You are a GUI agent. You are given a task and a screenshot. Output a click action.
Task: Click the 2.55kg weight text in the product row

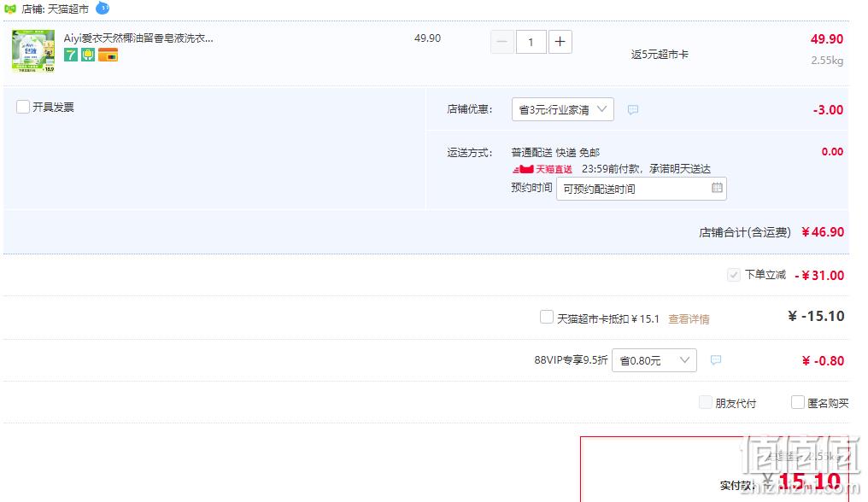pos(827,61)
